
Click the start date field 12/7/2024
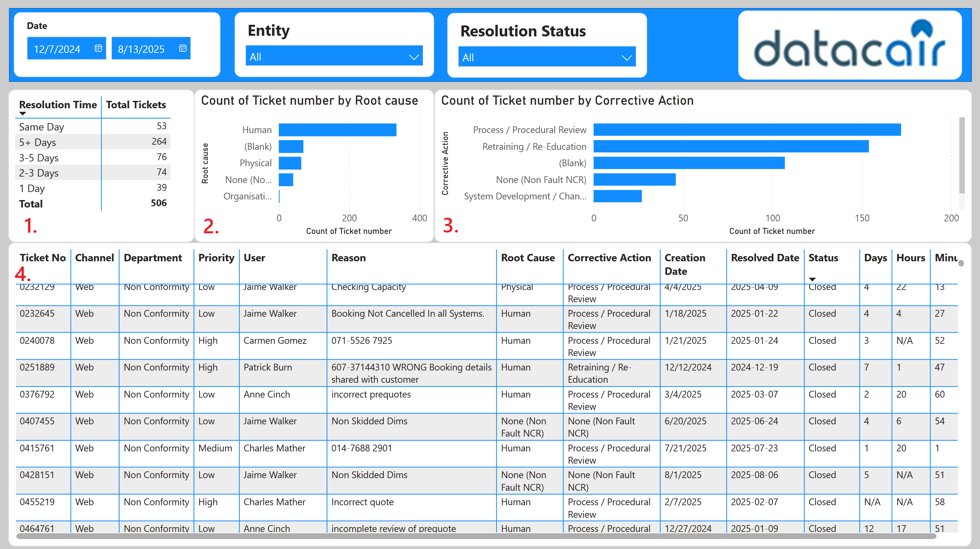[x=57, y=49]
